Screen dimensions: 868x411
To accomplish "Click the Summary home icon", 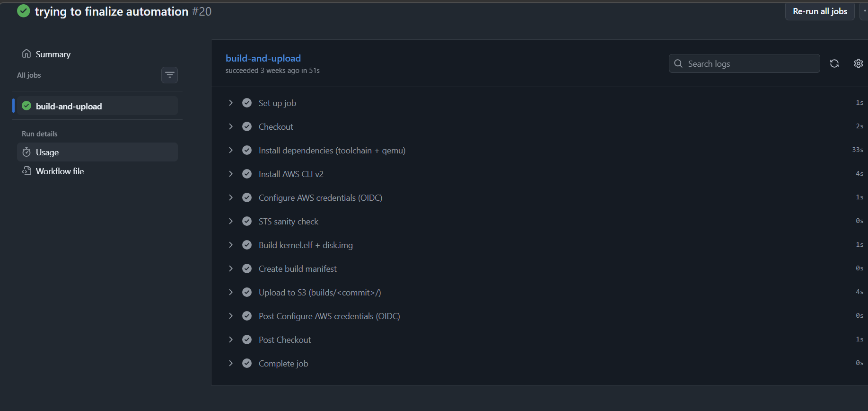I will (x=26, y=54).
